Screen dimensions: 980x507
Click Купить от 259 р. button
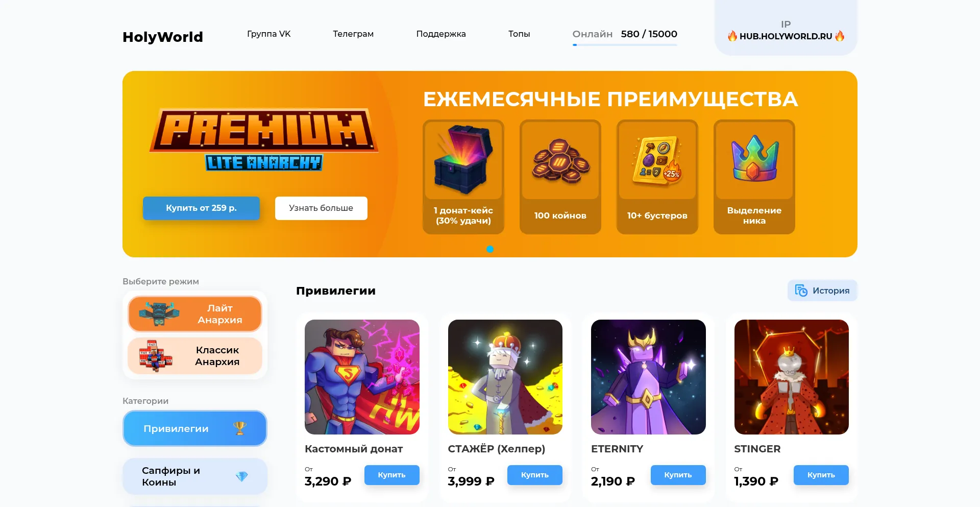pyautogui.click(x=201, y=208)
